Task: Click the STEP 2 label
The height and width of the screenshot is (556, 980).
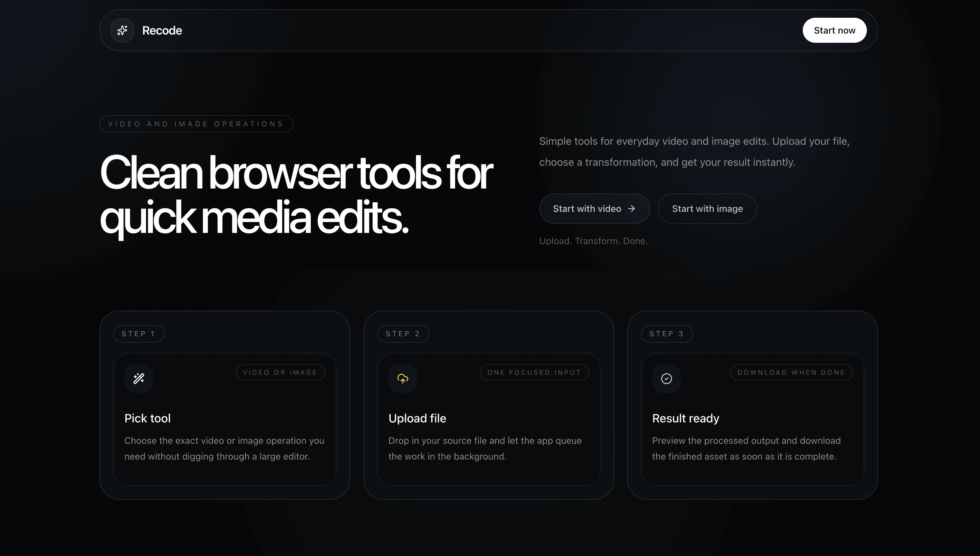Action: pyautogui.click(x=403, y=334)
